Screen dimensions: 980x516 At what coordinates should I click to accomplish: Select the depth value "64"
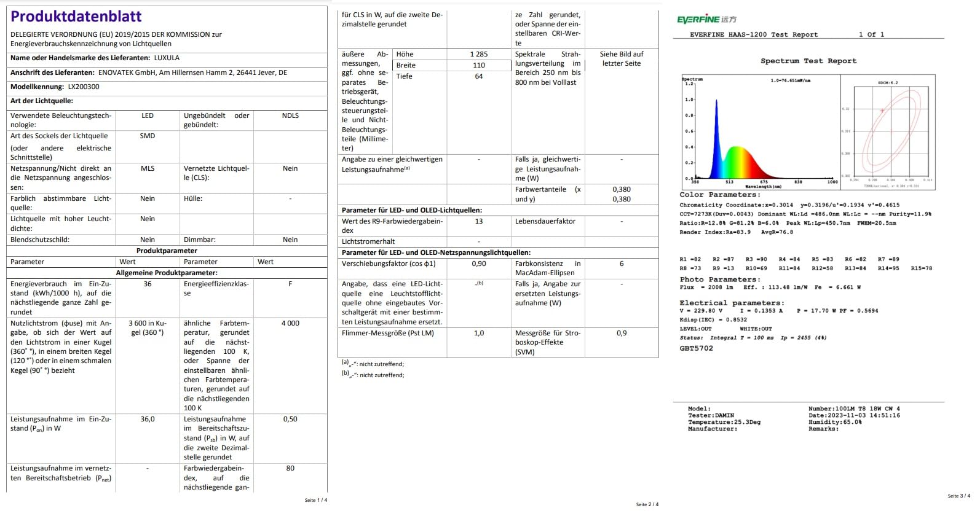(479, 76)
